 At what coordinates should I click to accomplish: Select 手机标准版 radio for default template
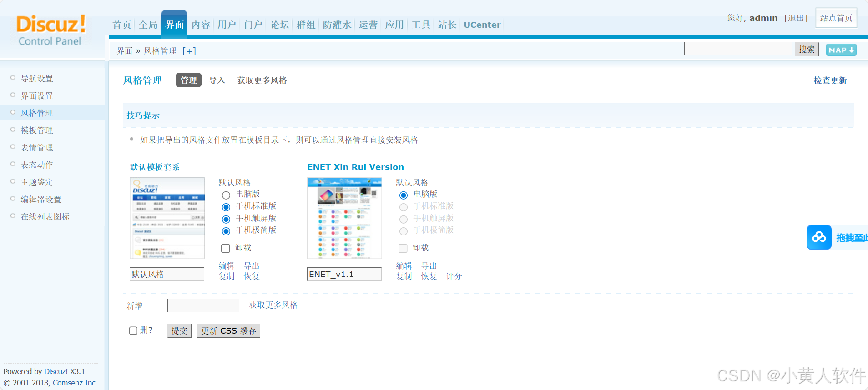226,207
